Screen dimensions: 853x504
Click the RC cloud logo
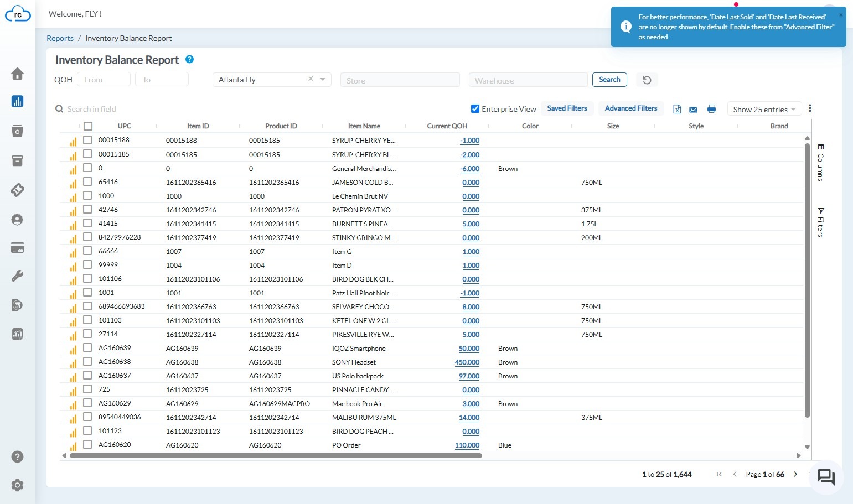point(18,14)
